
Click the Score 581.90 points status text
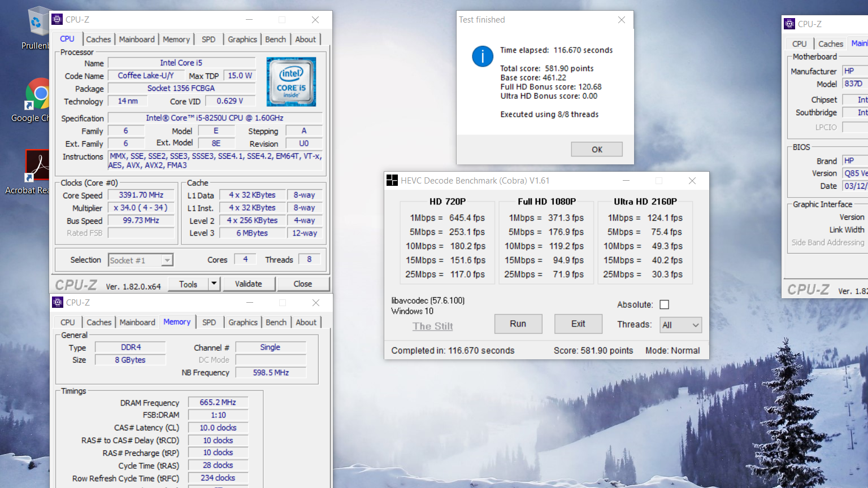[593, 350]
